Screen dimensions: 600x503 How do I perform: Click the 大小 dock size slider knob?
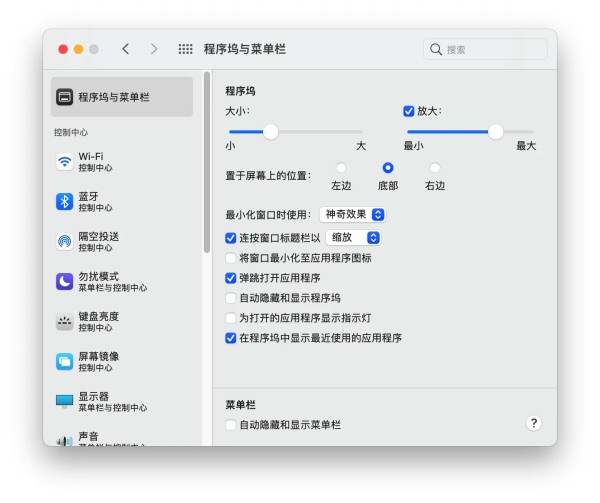coord(271,132)
